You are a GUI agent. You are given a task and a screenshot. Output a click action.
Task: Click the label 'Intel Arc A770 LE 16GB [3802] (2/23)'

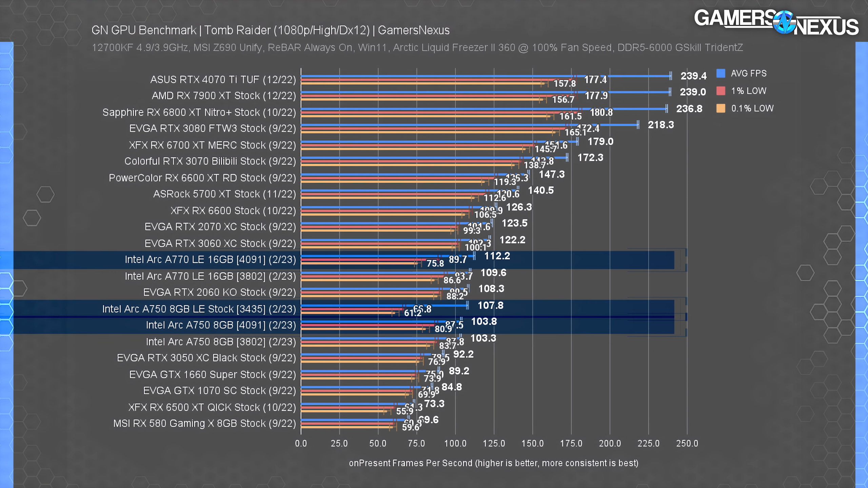(210, 277)
